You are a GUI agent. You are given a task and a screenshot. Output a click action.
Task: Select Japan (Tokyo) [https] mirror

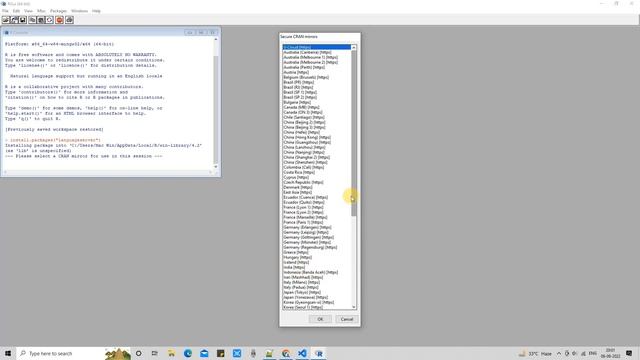coord(317,292)
